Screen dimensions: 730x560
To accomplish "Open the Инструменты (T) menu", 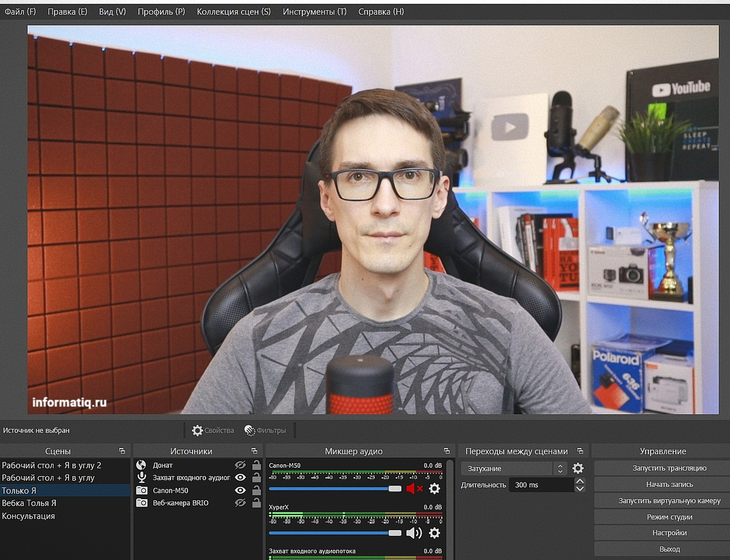I will coord(315,12).
